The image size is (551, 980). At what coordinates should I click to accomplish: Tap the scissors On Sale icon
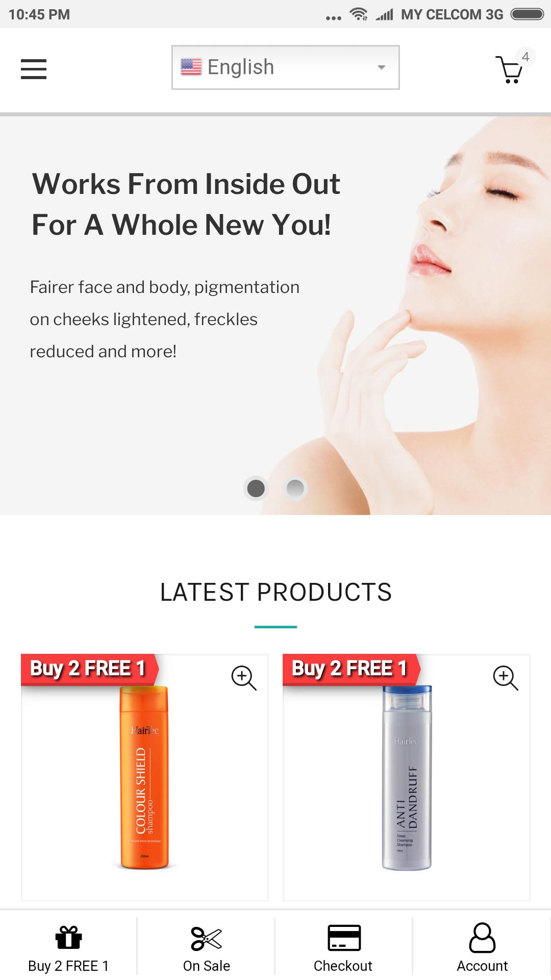click(206, 938)
